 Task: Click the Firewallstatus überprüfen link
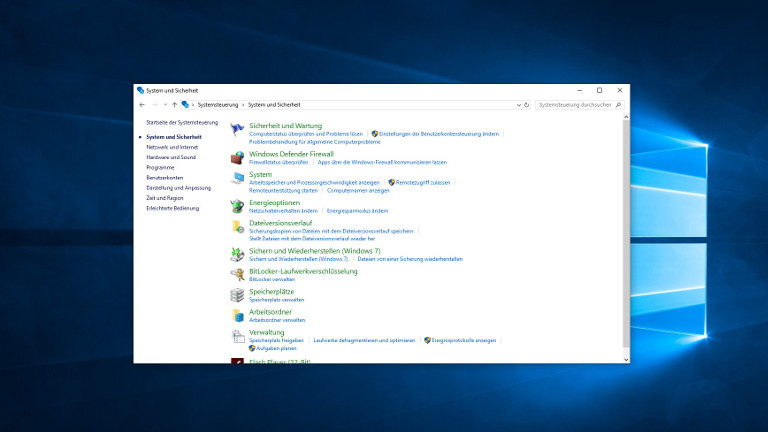coord(278,162)
